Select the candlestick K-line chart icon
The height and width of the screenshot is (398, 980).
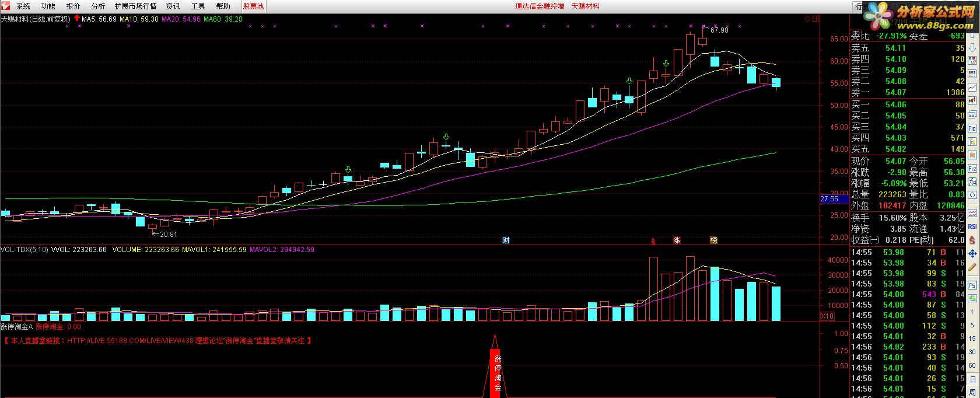coord(972,100)
